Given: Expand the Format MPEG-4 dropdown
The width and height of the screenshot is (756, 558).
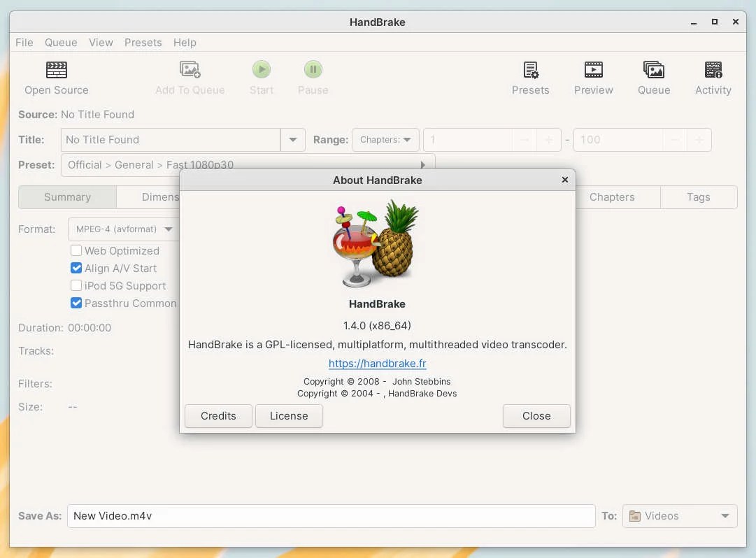Looking at the screenshot, I should coord(168,229).
